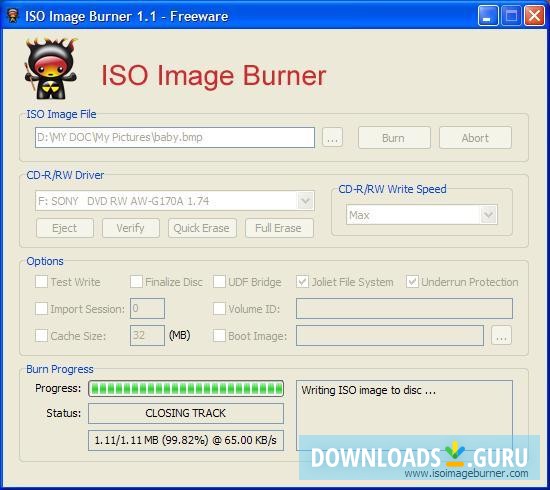Viewport: 550px width, 490px height.
Task: Click the Full Erase button
Action: 279,228
